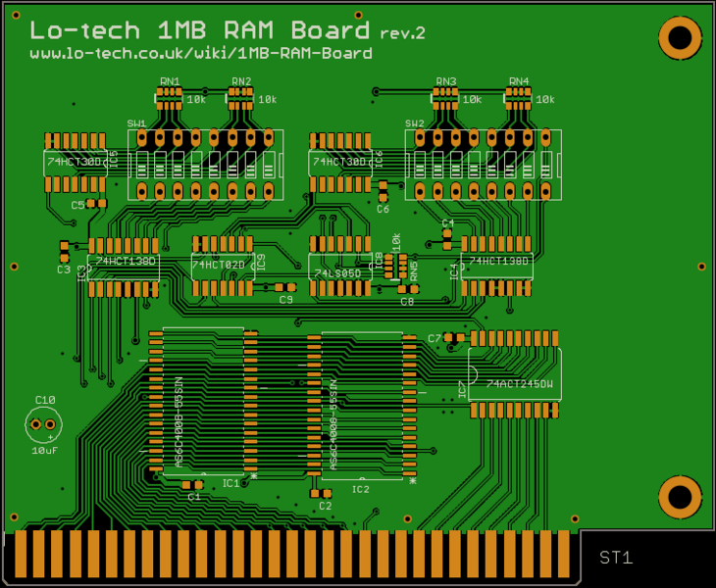Click the IC1 SRAM designator label
The width and height of the screenshot is (716, 588).
(x=230, y=483)
